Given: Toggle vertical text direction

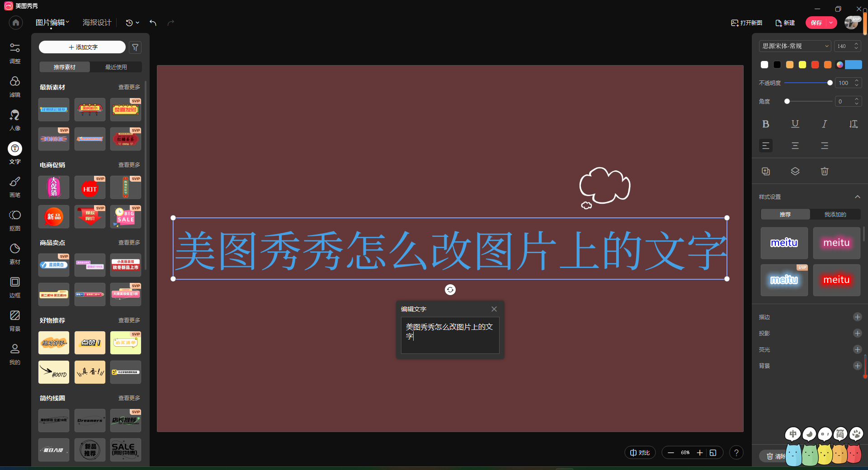Looking at the screenshot, I should pyautogui.click(x=854, y=124).
